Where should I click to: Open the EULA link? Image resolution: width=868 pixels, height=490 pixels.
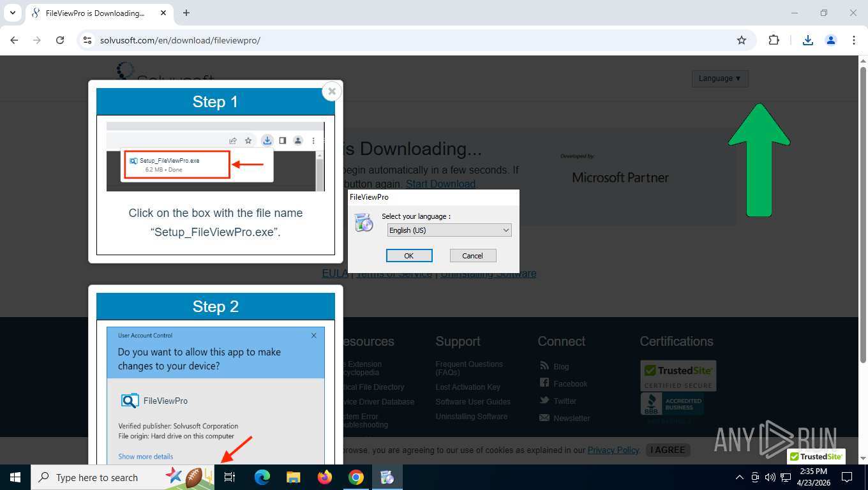click(335, 273)
